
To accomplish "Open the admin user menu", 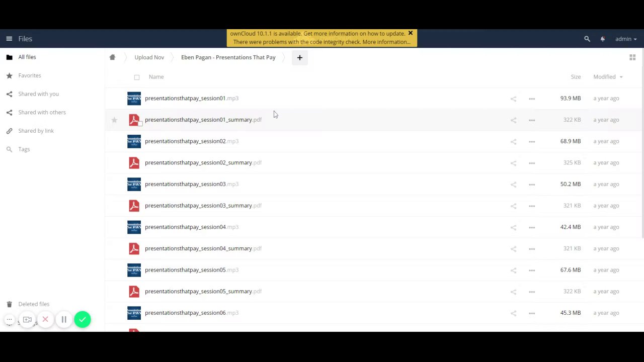I will (626, 39).
